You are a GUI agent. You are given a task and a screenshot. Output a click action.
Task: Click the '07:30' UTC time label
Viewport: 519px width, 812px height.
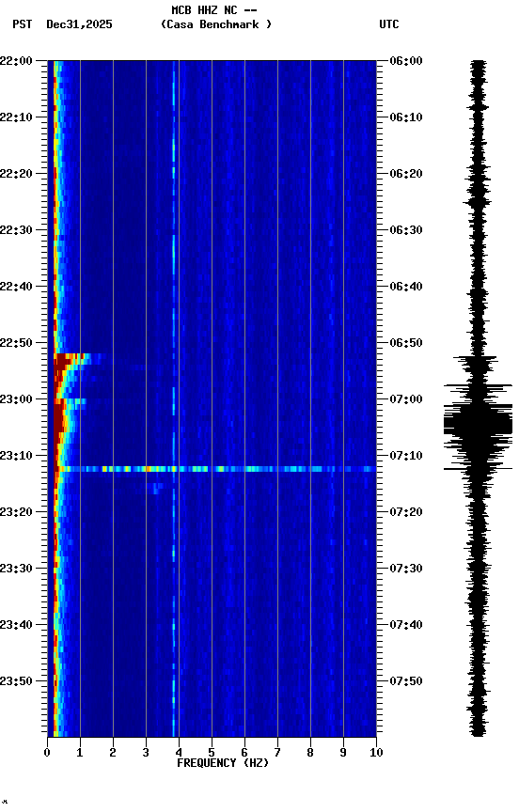(406, 570)
